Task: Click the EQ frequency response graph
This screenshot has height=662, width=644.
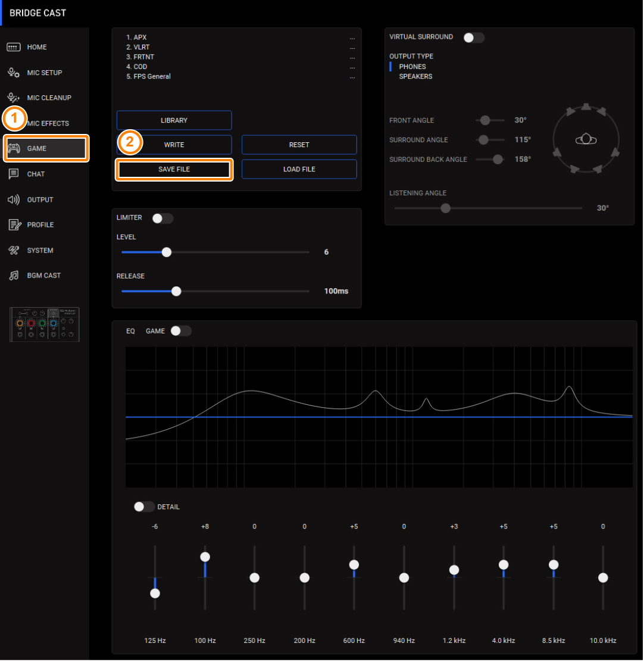Action: pyautogui.click(x=379, y=417)
